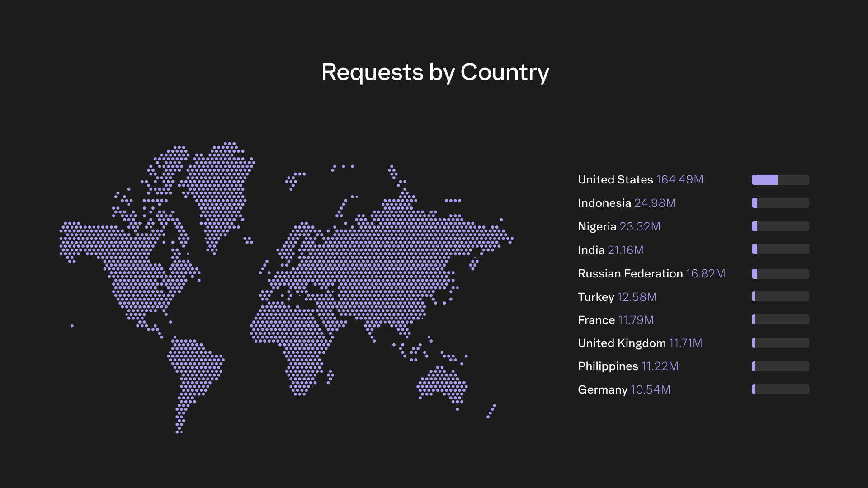Click the France progress bar
The height and width of the screenshot is (488, 868).
point(780,320)
